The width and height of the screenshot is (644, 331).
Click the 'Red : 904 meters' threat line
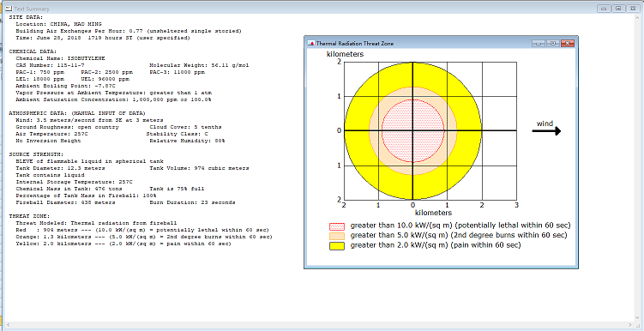[142, 231]
